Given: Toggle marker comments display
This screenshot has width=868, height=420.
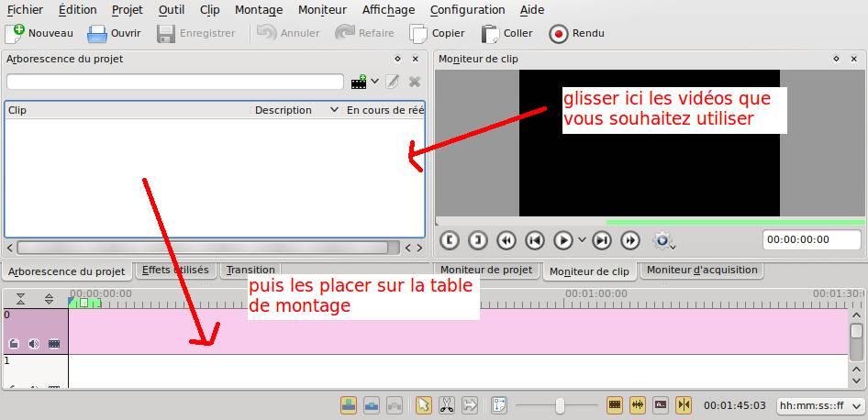Looking at the screenshot, I should click(x=661, y=405).
